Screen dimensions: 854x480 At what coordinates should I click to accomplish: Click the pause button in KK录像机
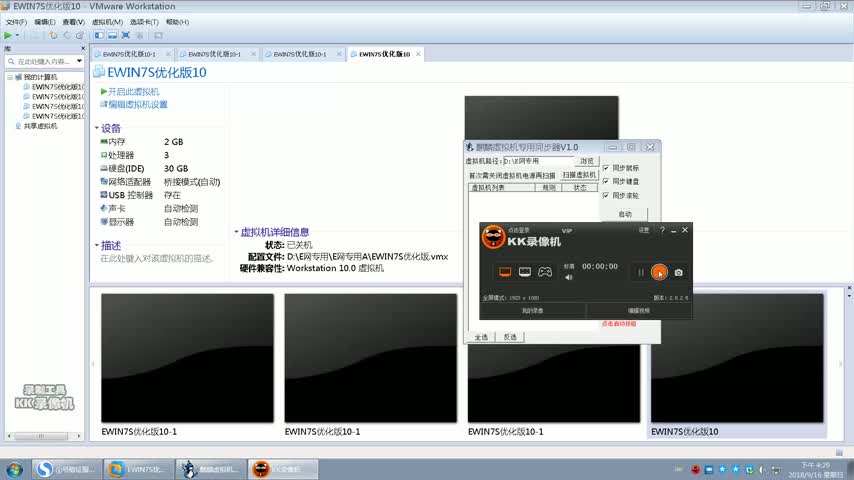640,272
